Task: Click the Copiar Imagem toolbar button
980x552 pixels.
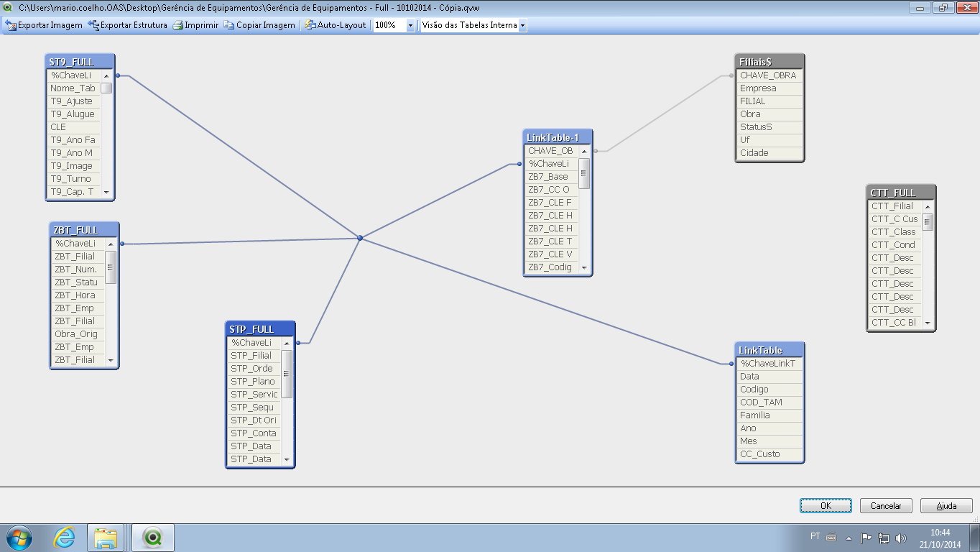Action: click(x=259, y=25)
